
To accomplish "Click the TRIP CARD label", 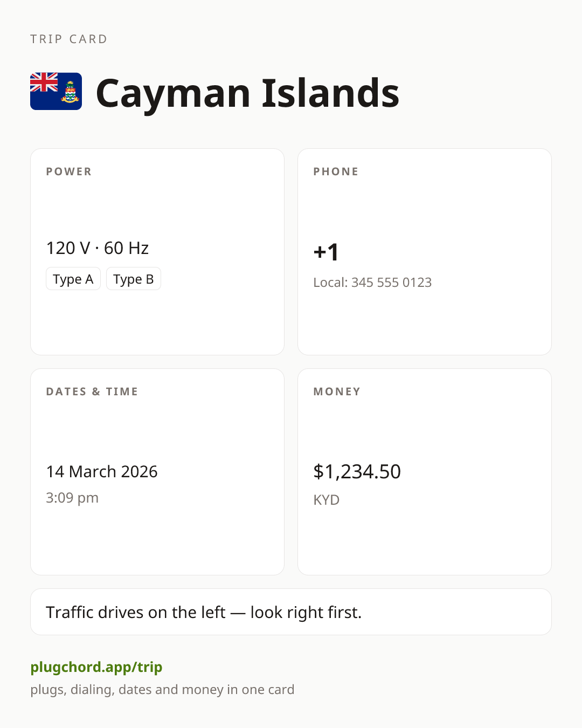I will pos(69,39).
